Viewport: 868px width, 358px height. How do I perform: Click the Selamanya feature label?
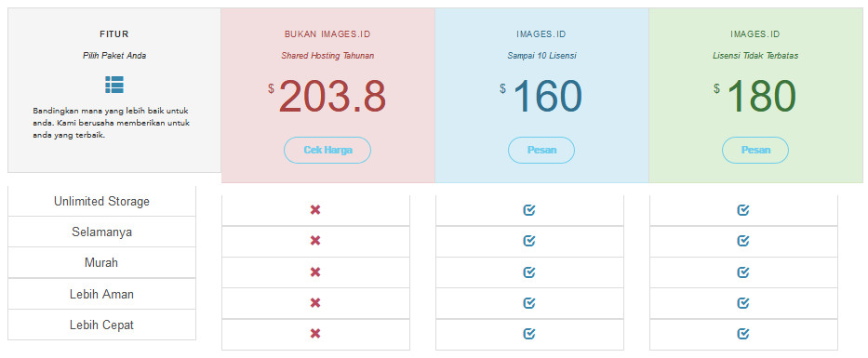point(101,232)
